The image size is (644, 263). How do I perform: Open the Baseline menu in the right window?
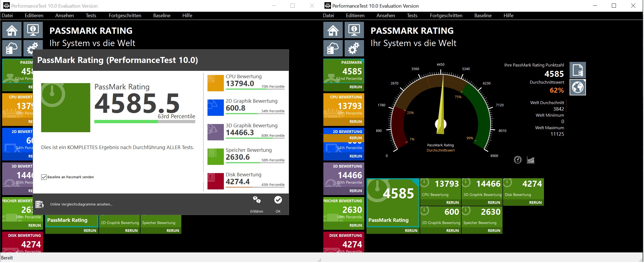coord(483,16)
